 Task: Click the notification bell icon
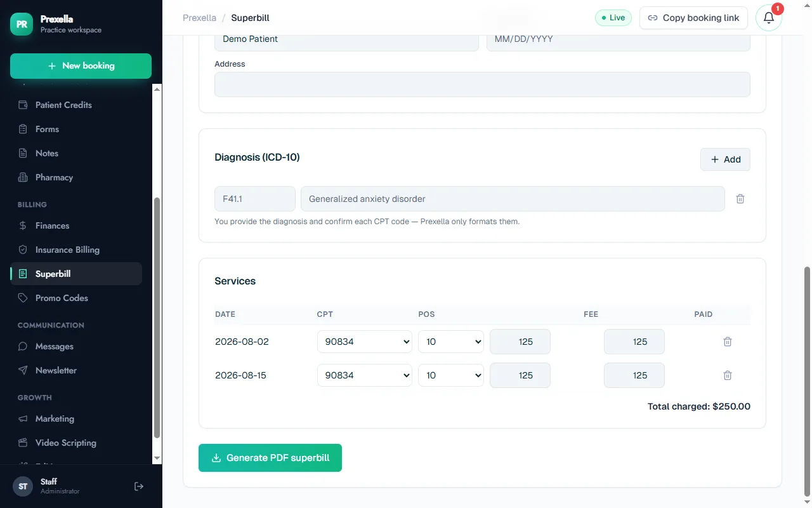click(769, 18)
